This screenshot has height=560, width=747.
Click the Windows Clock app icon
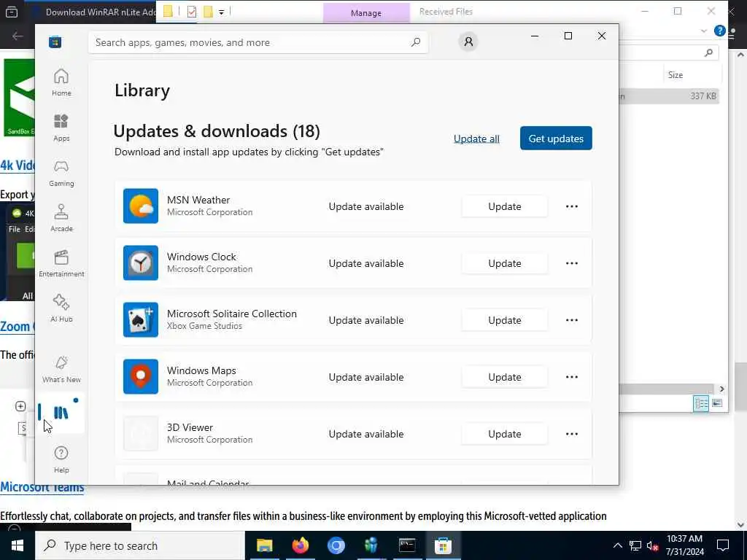pos(141,262)
